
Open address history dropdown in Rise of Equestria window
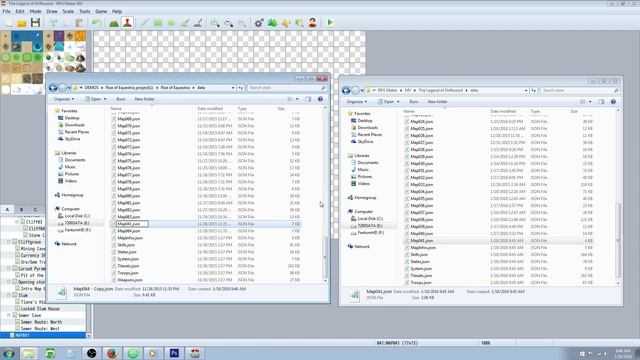[x=233, y=88]
